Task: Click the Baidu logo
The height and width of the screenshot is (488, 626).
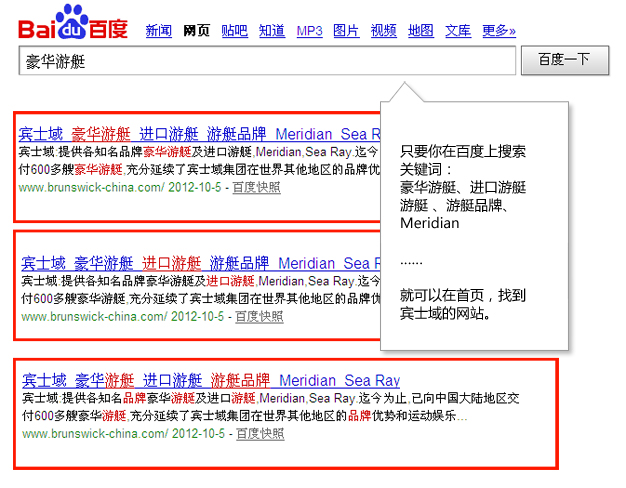Action: pyautogui.click(x=73, y=22)
